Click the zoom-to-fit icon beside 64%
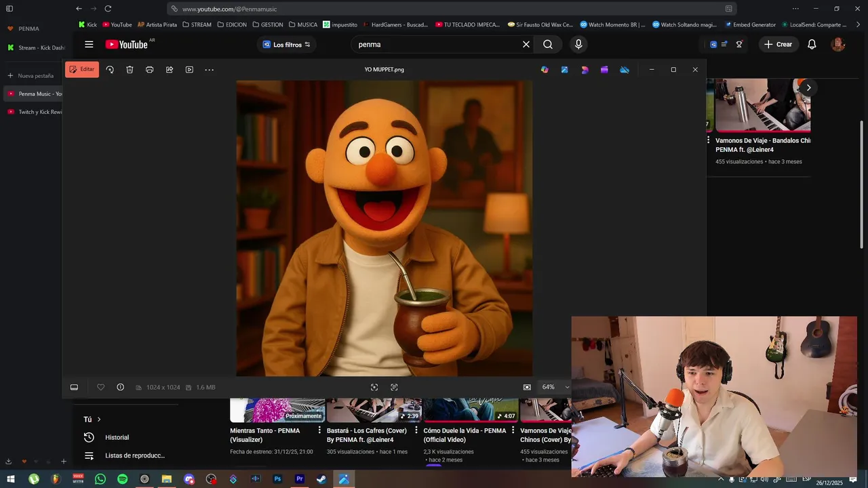The width and height of the screenshot is (868, 488). coord(527,387)
